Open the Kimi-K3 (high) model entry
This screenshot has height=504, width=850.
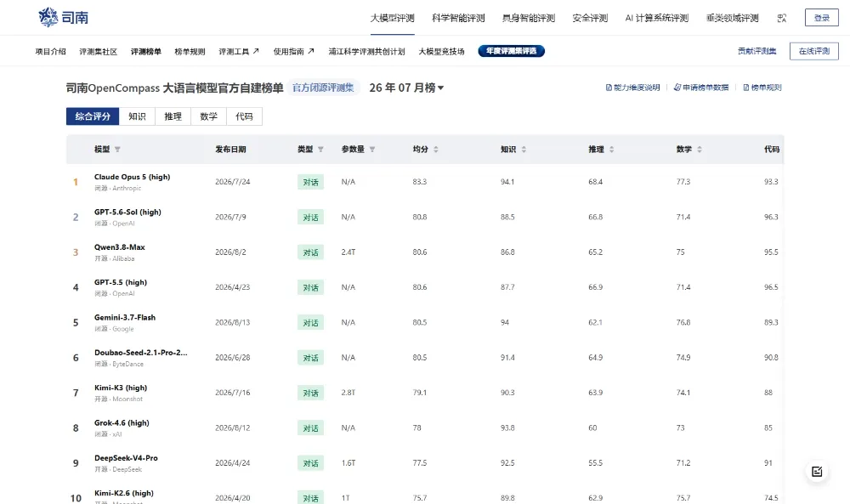tap(121, 388)
